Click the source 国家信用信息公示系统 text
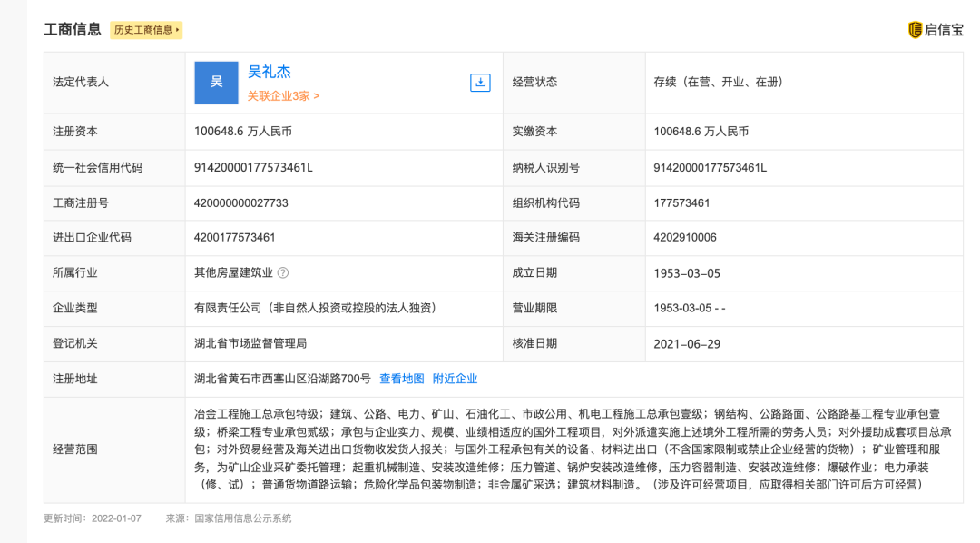 (243, 518)
